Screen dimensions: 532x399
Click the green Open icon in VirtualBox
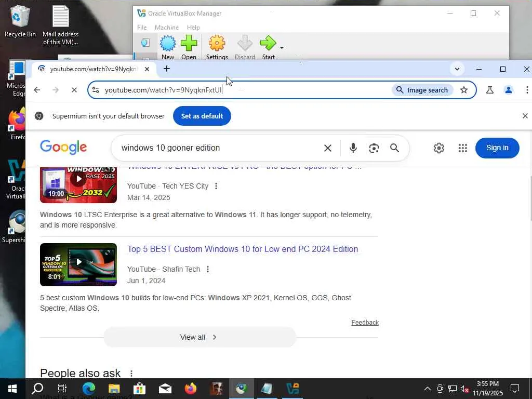click(189, 44)
